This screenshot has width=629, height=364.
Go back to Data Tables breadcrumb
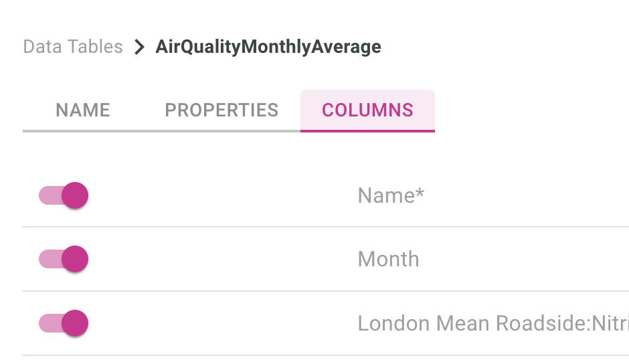pos(73,47)
